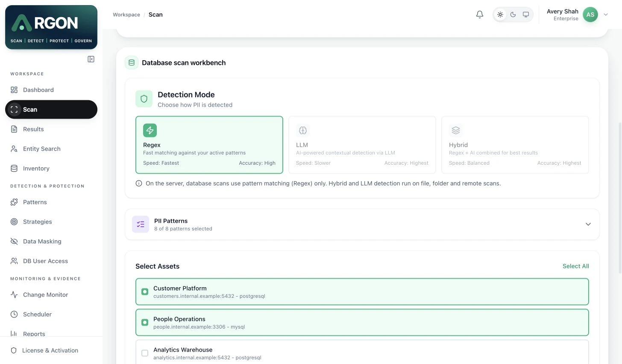The height and width of the screenshot is (364, 622).
Task: Uncheck the Customer Platform asset checkbox
Action: click(x=145, y=292)
